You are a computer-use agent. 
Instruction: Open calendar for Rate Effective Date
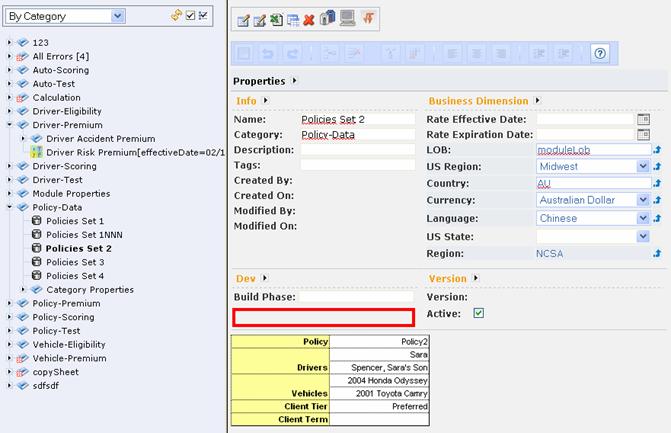pos(643,119)
